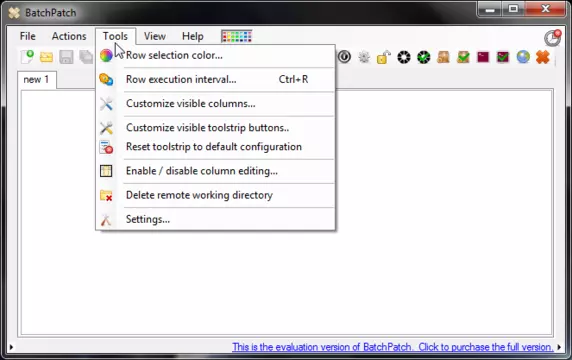Minimize the BatchPatch window

point(490,9)
